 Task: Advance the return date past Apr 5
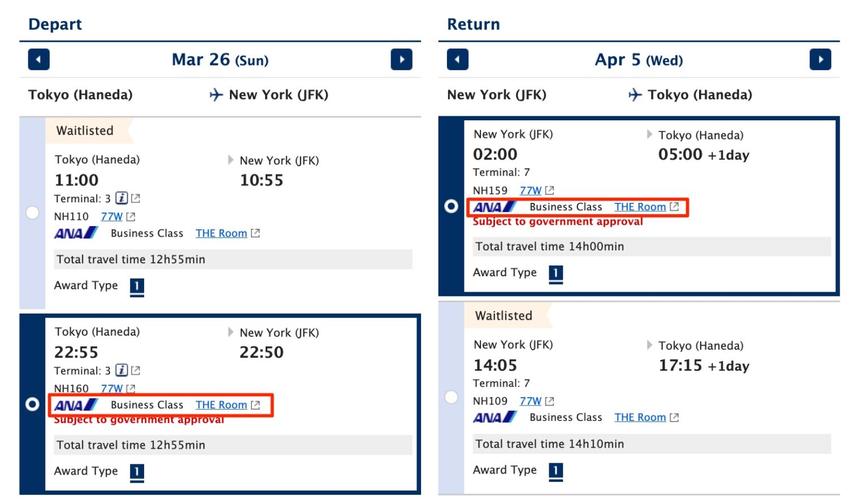coord(821,59)
